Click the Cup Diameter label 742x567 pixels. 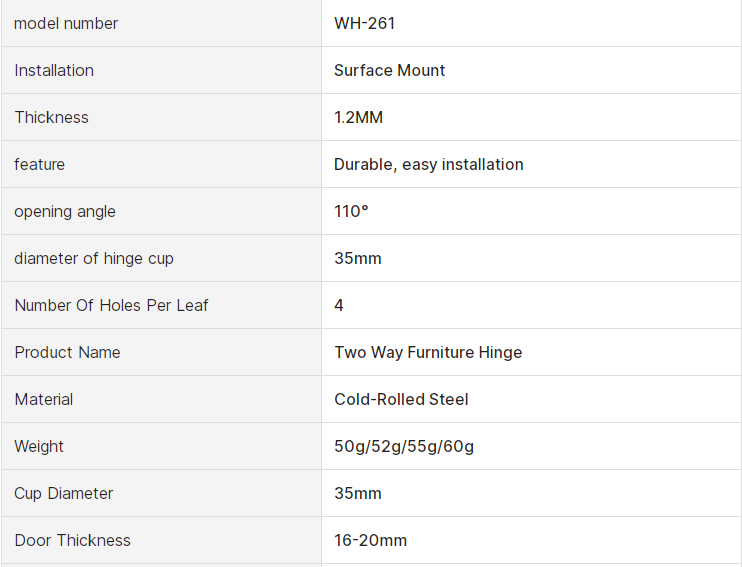pos(64,493)
